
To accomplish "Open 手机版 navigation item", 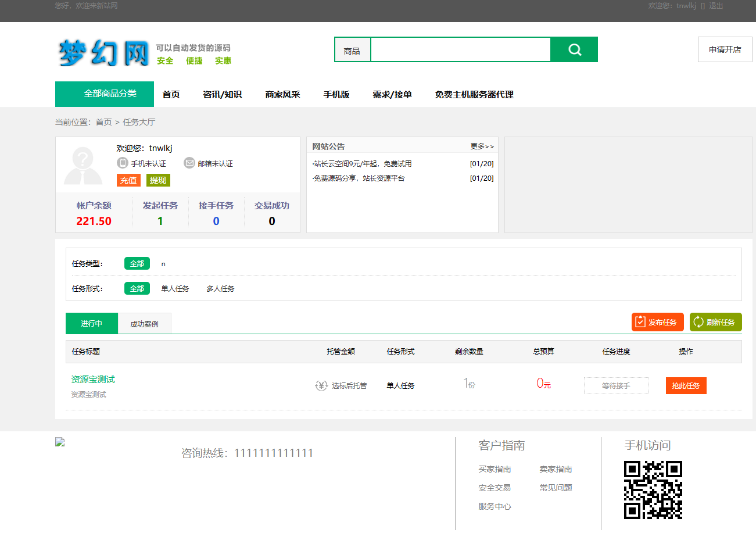I will point(336,95).
